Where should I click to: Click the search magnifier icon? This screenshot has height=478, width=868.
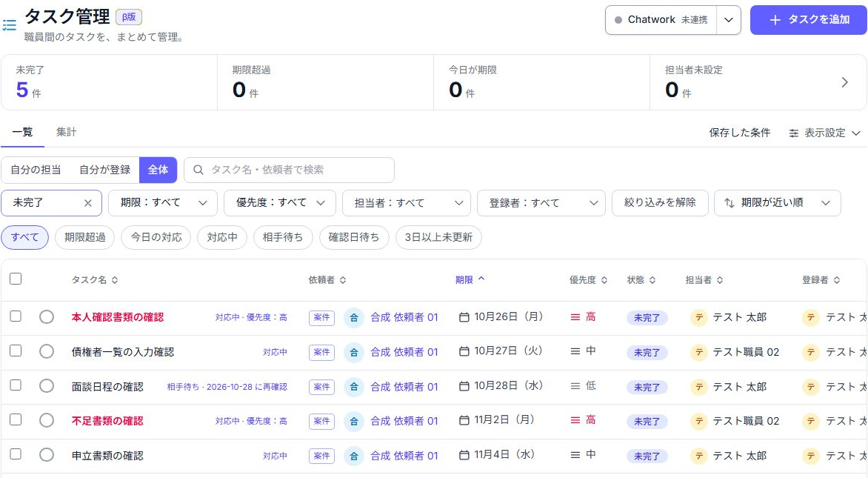tap(198, 170)
